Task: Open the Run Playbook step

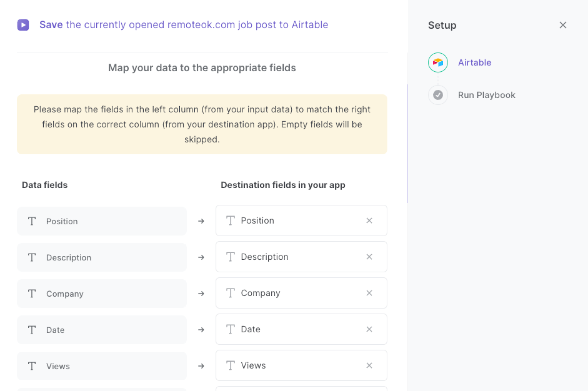Action: (487, 95)
